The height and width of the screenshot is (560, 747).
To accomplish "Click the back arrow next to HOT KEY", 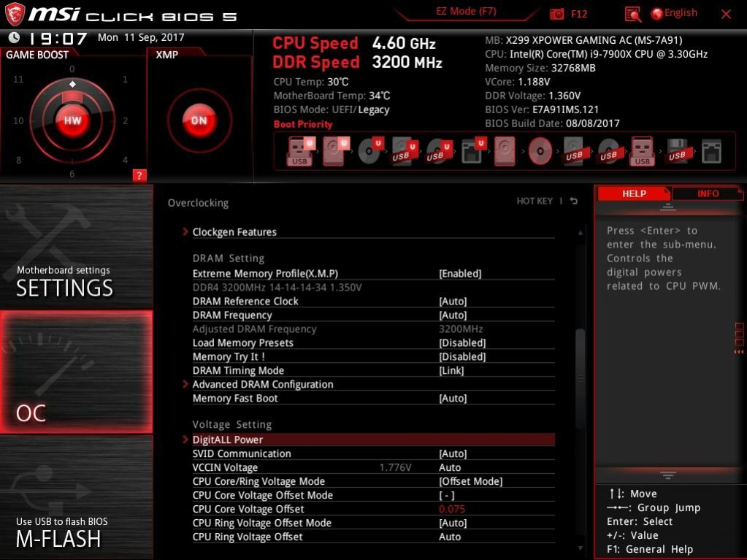I will tap(574, 201).
